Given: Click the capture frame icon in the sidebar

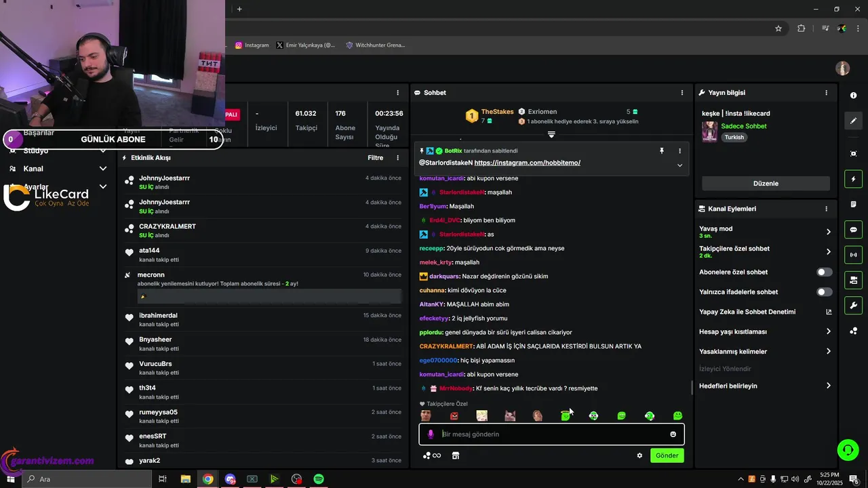Looking at the screenshot, I should 853,154.
